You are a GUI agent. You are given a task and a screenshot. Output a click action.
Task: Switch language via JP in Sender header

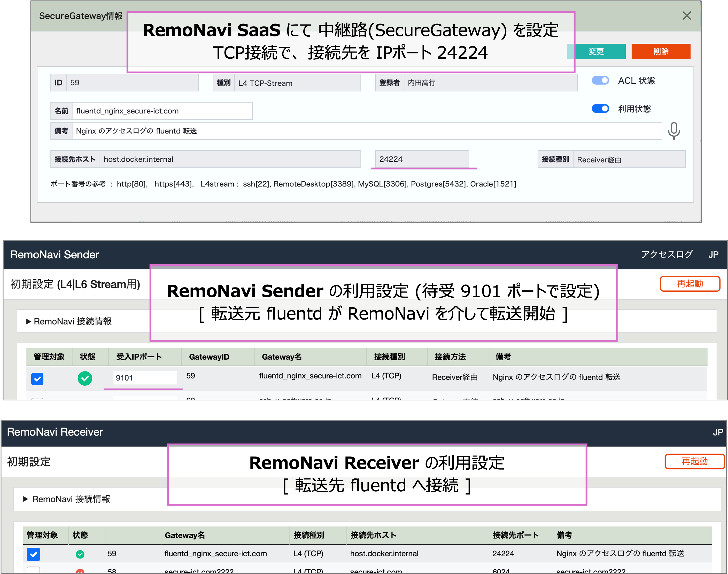point(713,255)
